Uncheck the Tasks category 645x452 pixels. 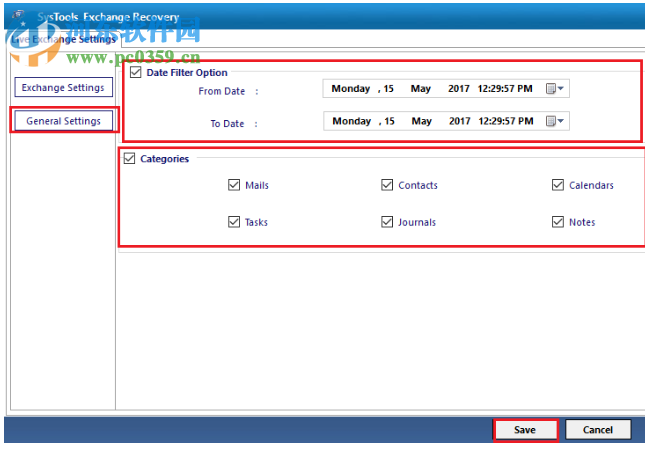(x=234, y=222)
